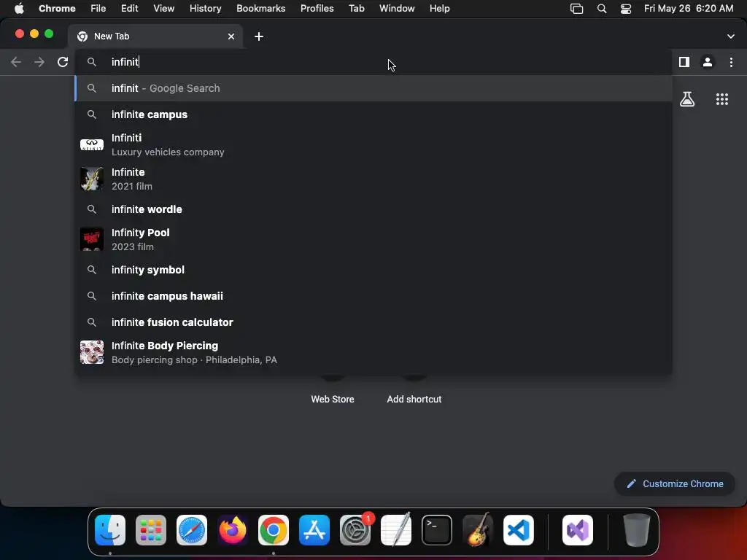Click the Infinite film poster thumbnail
The image size is (747, 560).
[92, 179]
